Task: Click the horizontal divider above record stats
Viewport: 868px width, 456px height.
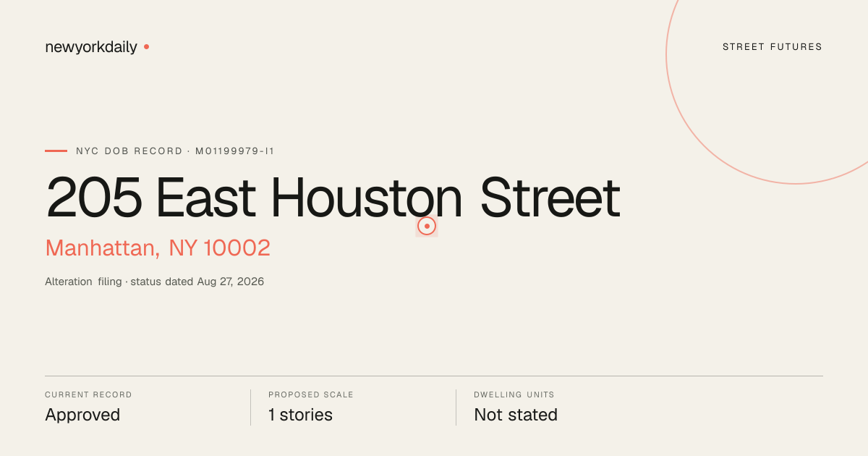Action: tap(434, 376)
